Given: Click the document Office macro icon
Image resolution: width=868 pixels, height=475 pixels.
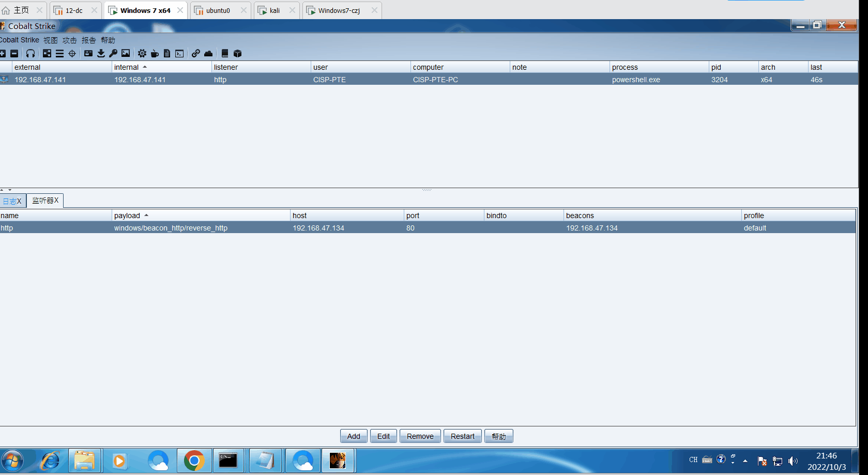Looking at the screenshot, I should (167, 53).
